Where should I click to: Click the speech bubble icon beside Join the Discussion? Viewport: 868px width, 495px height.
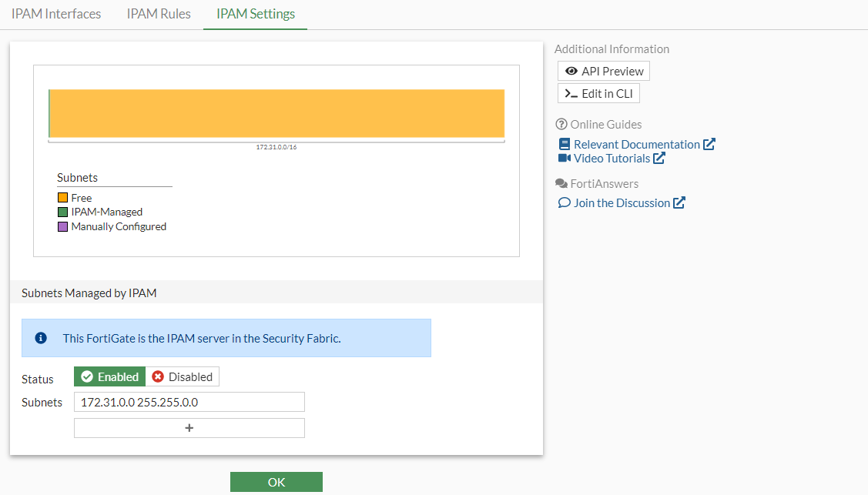[x=565, y=203]
